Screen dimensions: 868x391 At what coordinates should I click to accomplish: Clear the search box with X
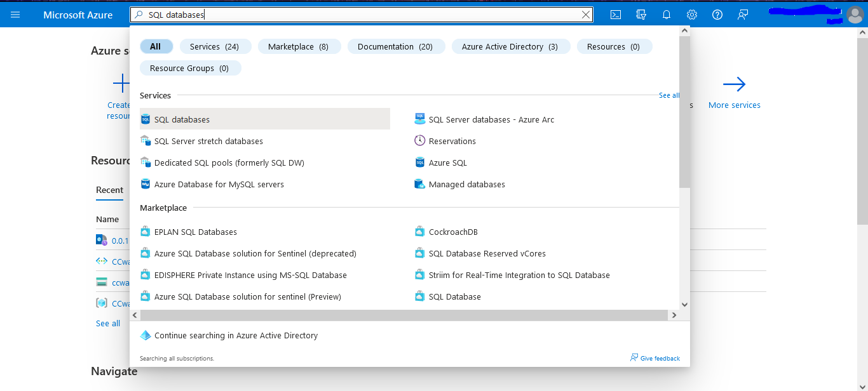coord(586,15)
